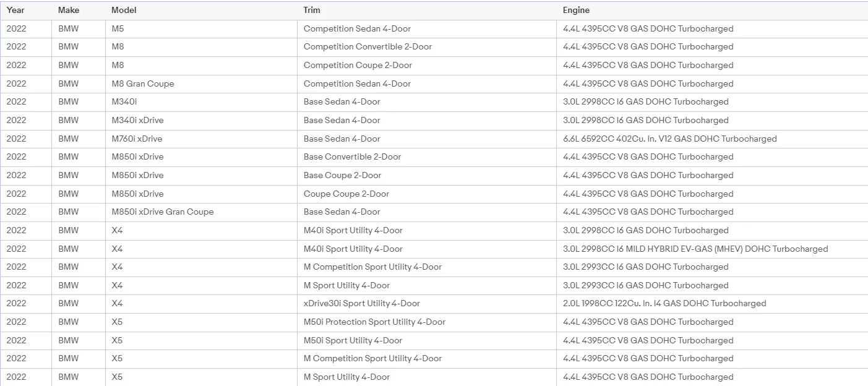Image resolution: width=868 pixels, height=386 pixels.
Task: Select the xDrive30i Sport Utility 4-Door cell
Action: coord(427,304)
